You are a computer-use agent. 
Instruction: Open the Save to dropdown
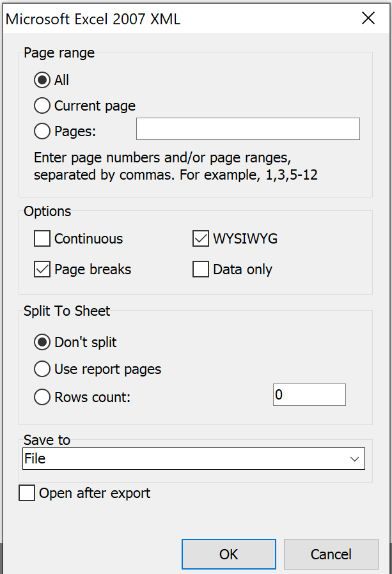pyautogui.click(x=193, y=459)
